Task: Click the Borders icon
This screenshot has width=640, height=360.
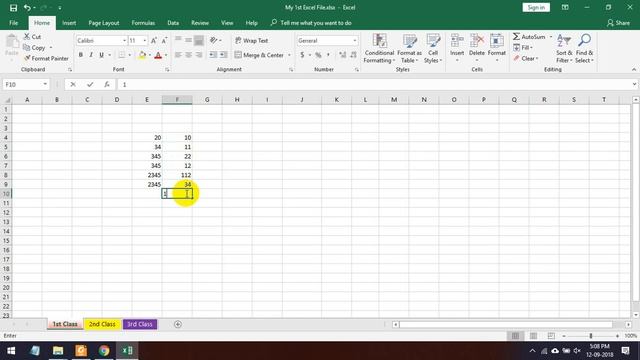Action: (x=122, y=55)
